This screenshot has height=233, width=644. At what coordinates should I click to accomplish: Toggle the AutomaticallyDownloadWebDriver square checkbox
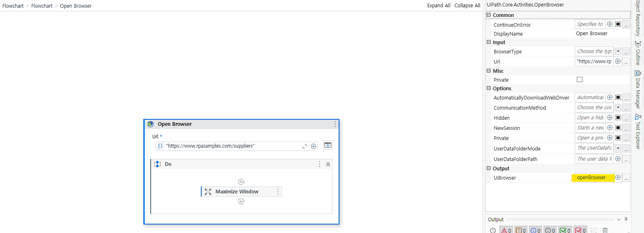pyautogui.click(x=618, y=97)
